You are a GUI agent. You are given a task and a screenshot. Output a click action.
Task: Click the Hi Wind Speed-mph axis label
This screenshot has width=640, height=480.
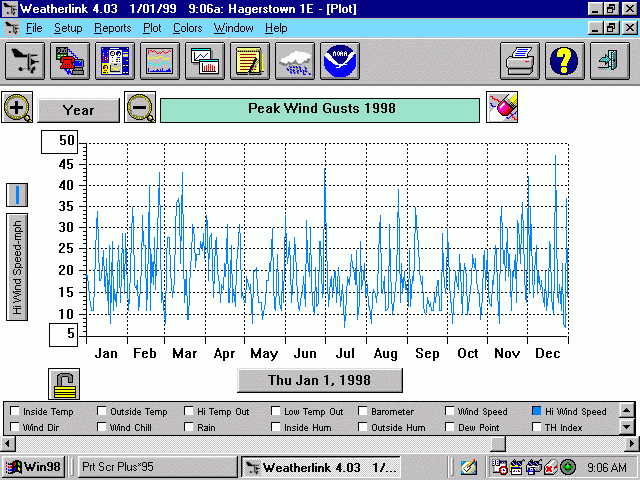tap(17, 267)
